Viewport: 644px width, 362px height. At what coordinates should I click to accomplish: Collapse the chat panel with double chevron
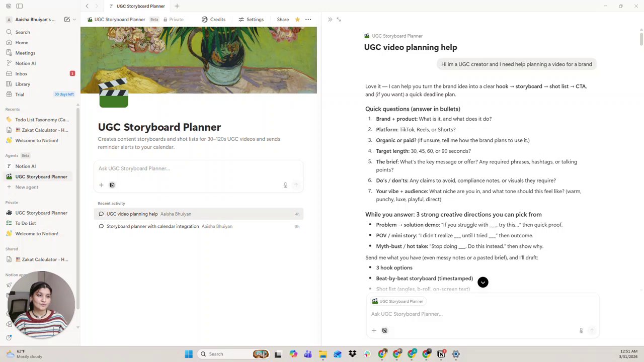coord(330,20)
